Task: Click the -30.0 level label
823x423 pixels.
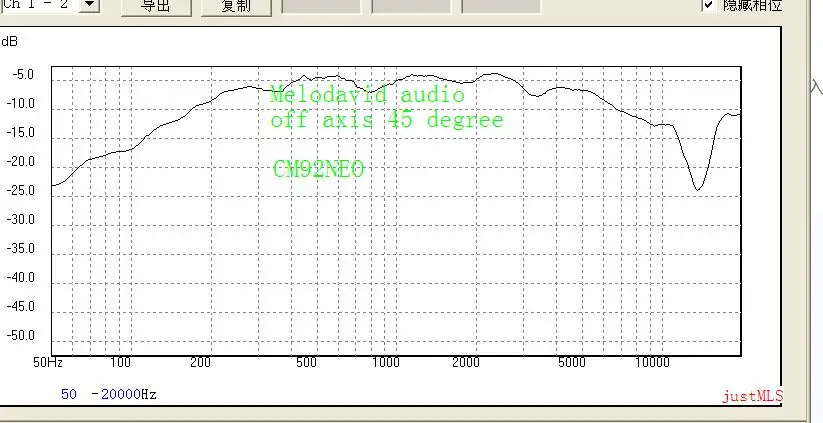Action: (x=20, y=219)
